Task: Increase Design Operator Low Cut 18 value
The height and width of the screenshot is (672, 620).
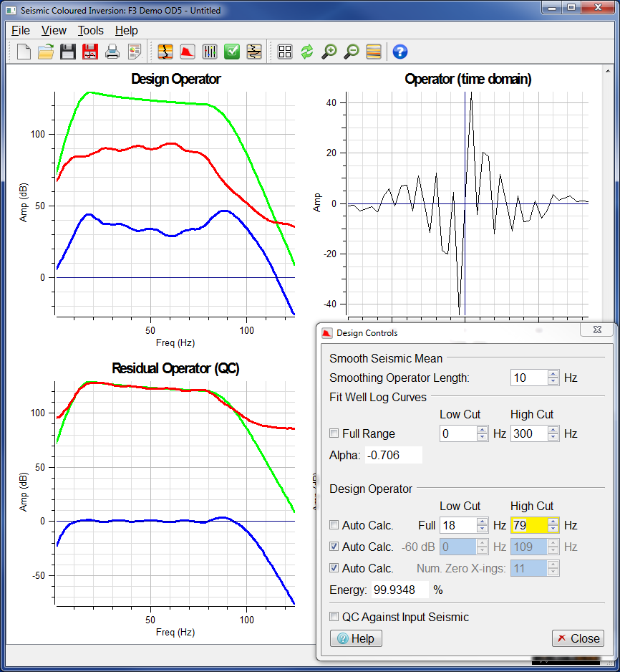Action: point(482,521)
